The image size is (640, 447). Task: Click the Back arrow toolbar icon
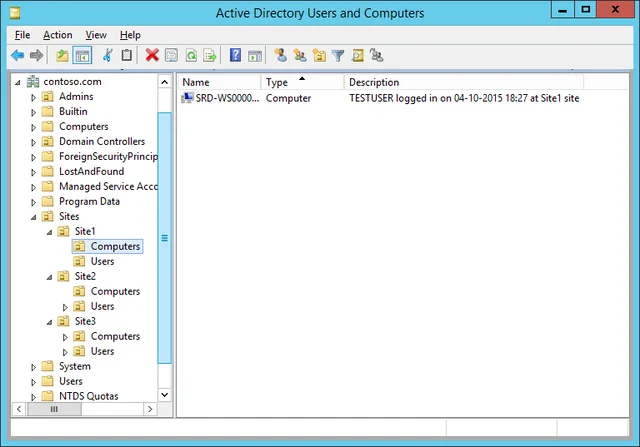[18, 55]
